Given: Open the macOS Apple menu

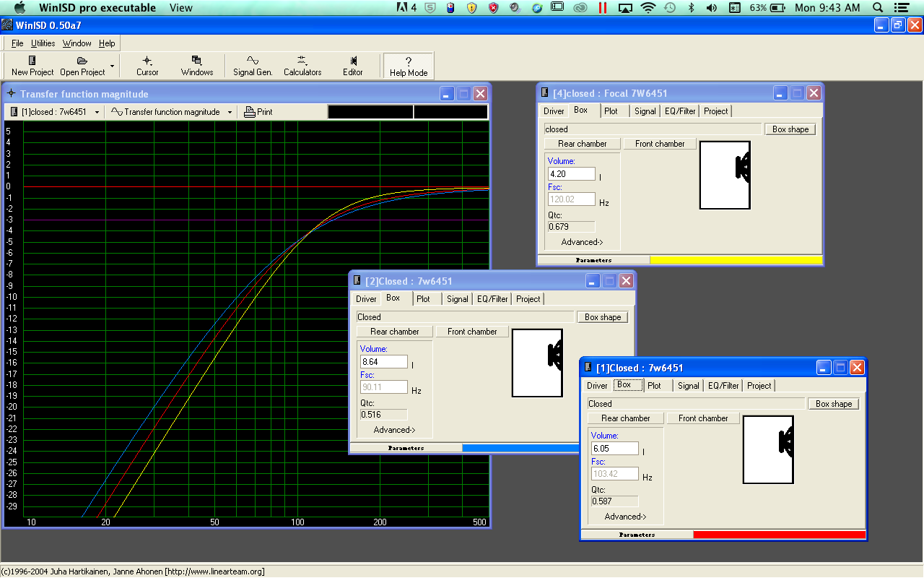Looking at the screenshot, I should click(20, 7).
